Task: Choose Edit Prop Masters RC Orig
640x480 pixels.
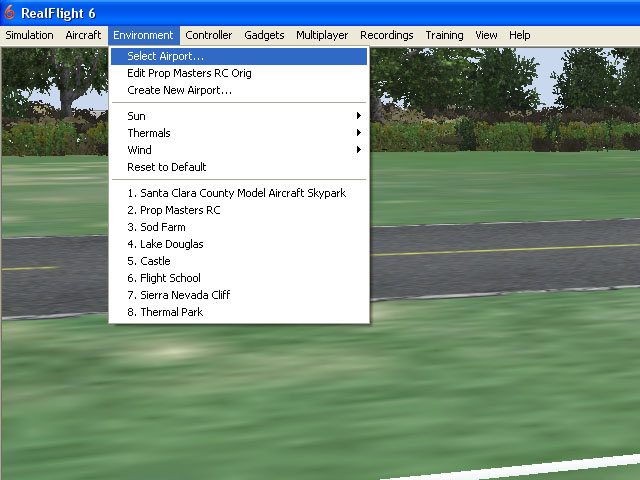Action: [239, 73]
